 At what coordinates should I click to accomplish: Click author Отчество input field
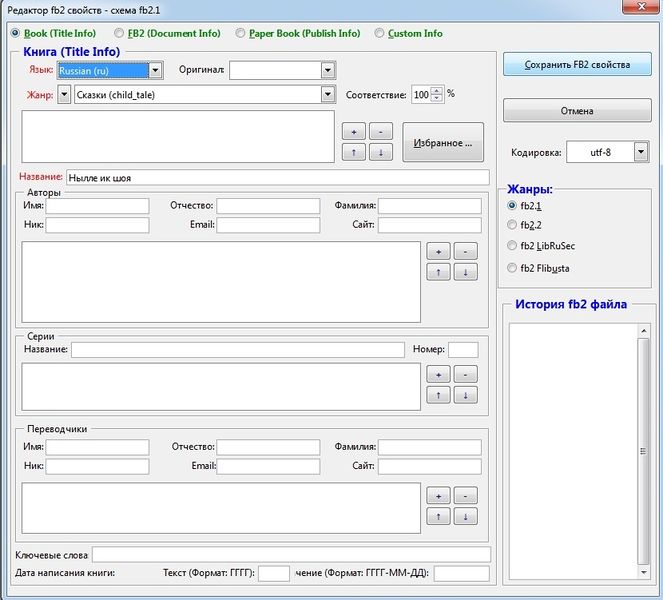pyautogui.click(x=268, y=206)
